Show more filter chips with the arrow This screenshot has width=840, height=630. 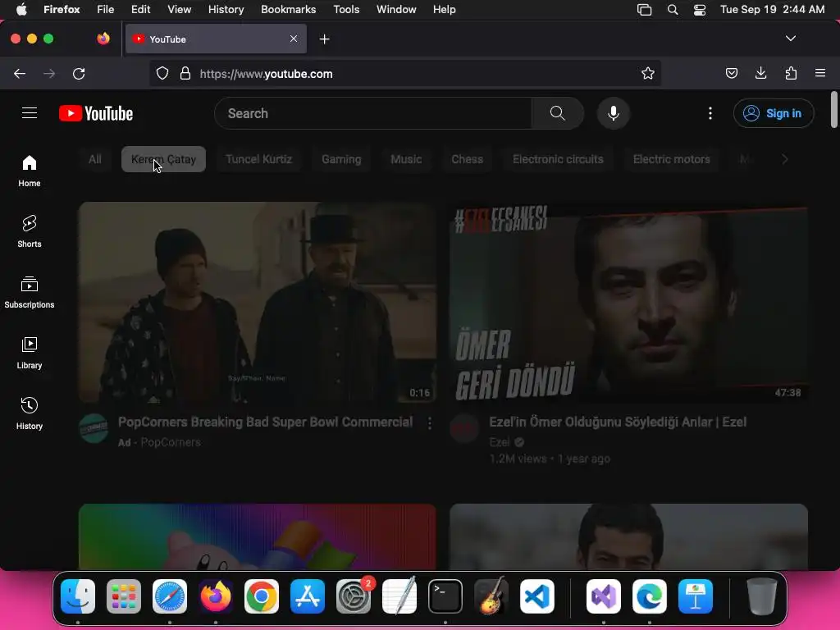pos(785,159)
